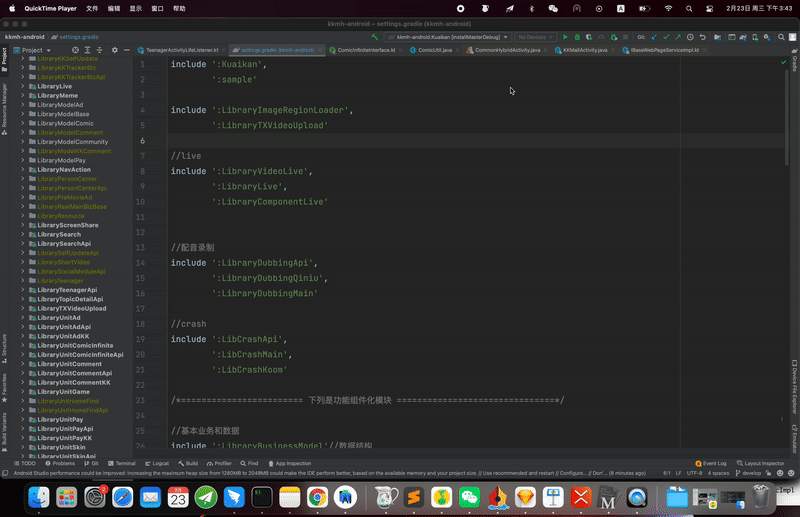Open the SDK Manager toolbar icon
This screenshot has width=800, height=517.
tap(767, 37)
